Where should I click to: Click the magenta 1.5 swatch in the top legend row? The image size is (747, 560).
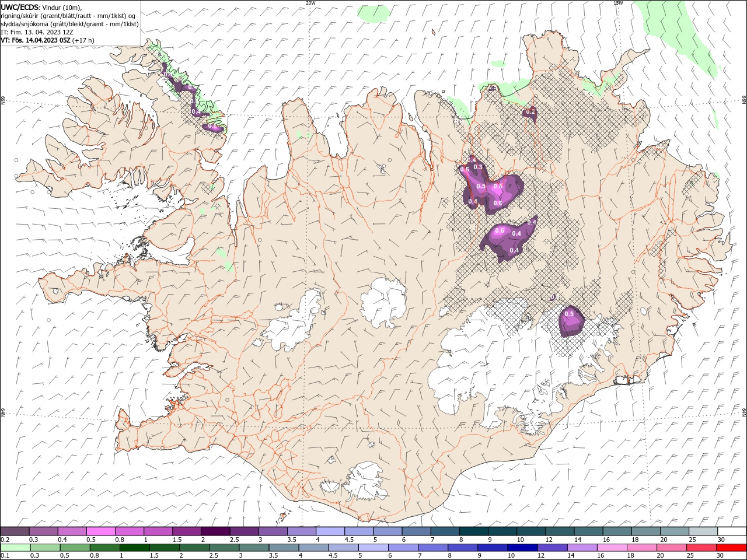(x=187, y=531)
